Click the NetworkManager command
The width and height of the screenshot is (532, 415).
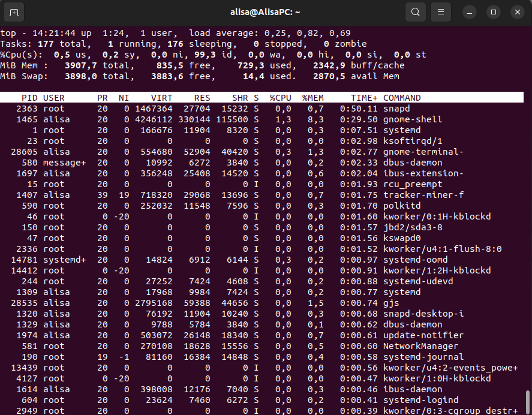click(x=420, y=346)
